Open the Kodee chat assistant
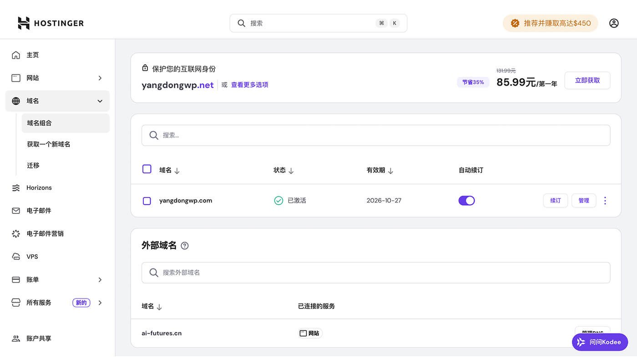Image resolution: width=637 pixels, height=364 pixels. click(600, 342)
